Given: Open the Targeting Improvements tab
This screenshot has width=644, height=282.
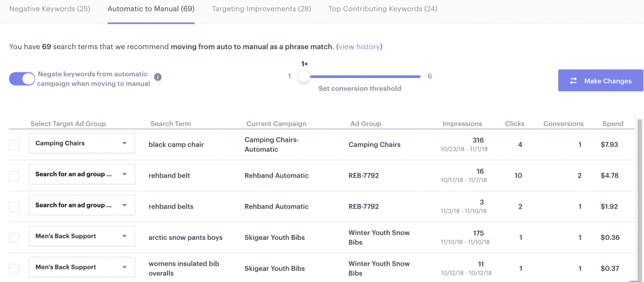Looking at the screenshot, I should [x=261, y=9].
